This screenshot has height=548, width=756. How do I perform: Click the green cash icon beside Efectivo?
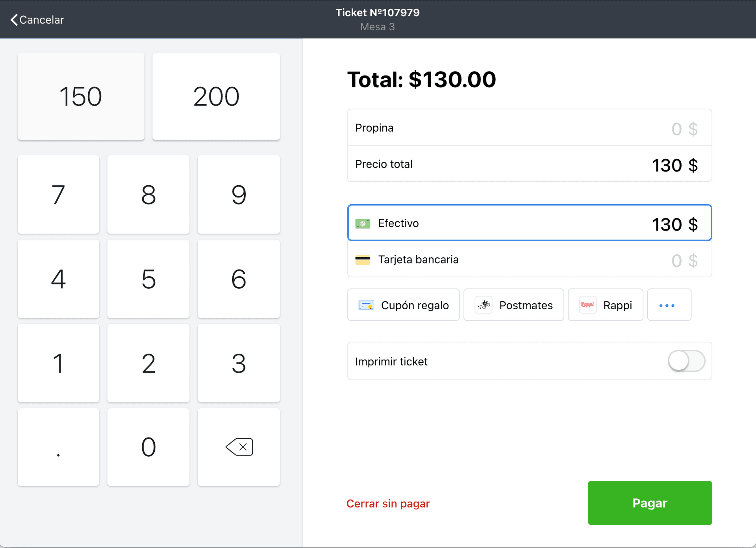pos(363,223)
